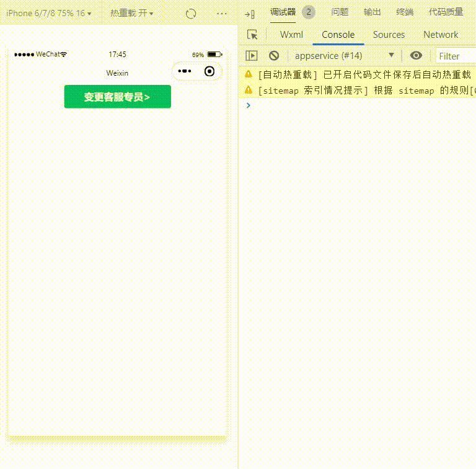Switch to the 终端 tab

tap(405, 12)
